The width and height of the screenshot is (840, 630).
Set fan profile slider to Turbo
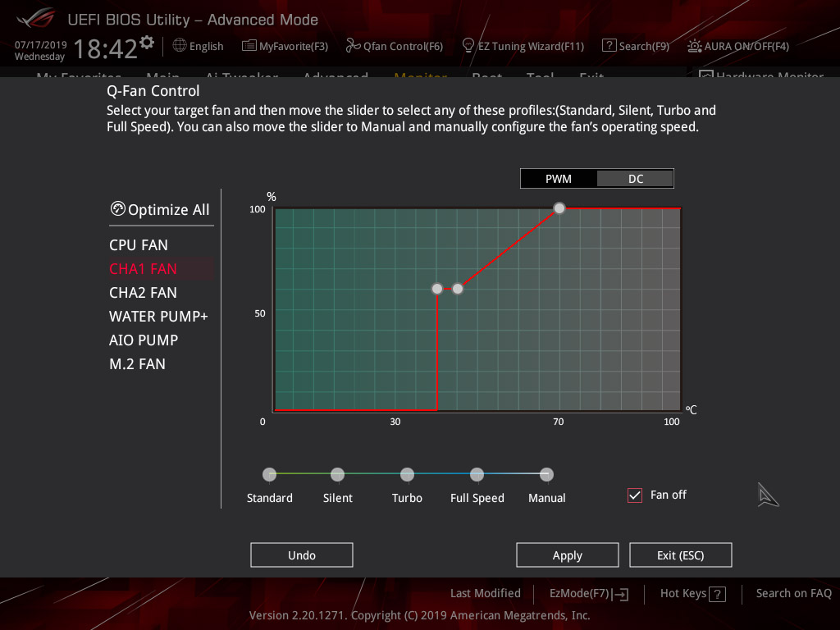click(x=407, y=474)
